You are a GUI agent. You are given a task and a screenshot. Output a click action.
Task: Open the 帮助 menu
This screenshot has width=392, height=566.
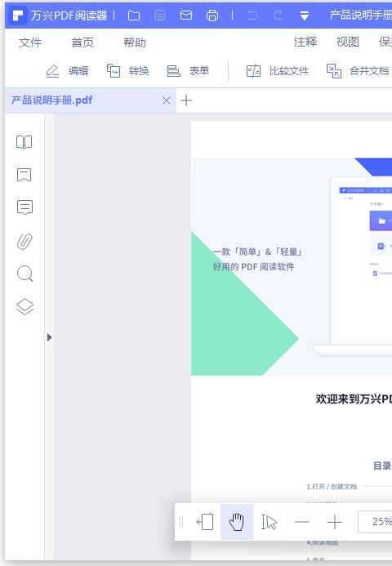pos(135,42)
